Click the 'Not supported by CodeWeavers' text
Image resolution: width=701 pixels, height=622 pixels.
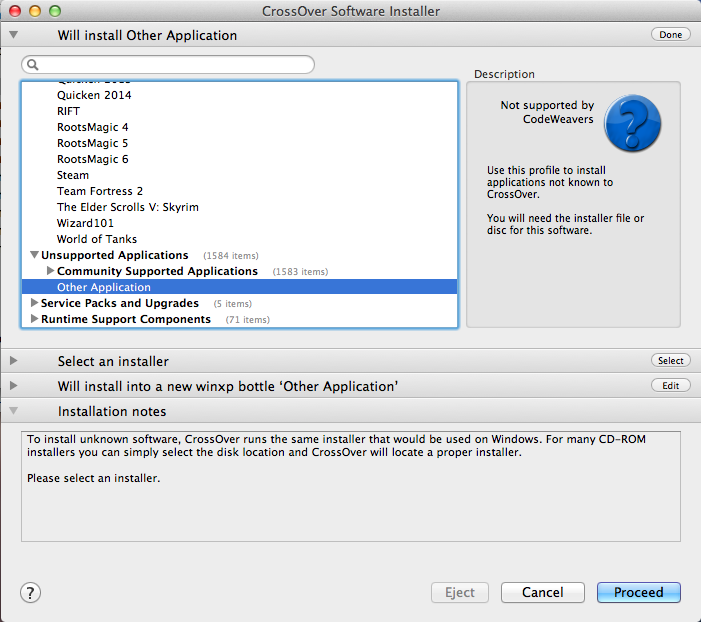click(547, 112)
